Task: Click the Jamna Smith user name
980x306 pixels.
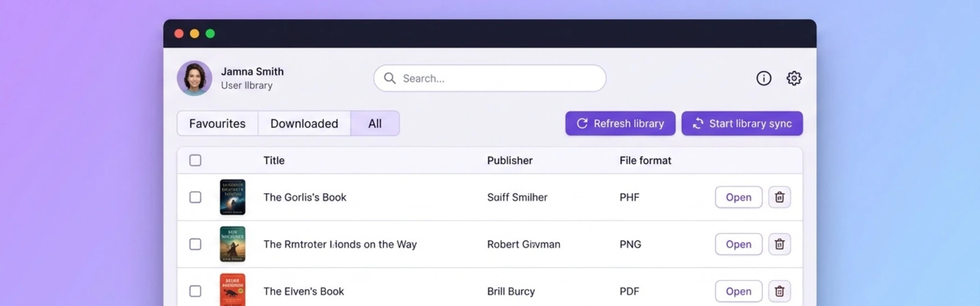Action: pyautogui.click(x=252, y=72)
